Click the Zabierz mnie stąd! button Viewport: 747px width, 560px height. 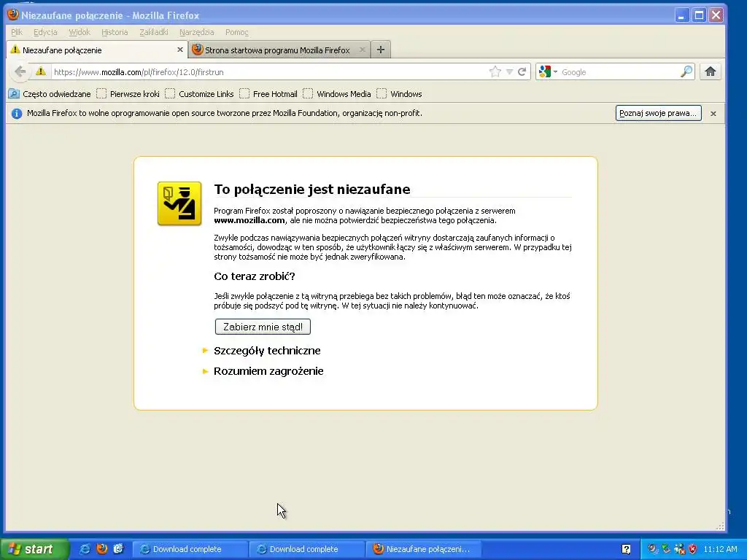(x=263, y=327)
